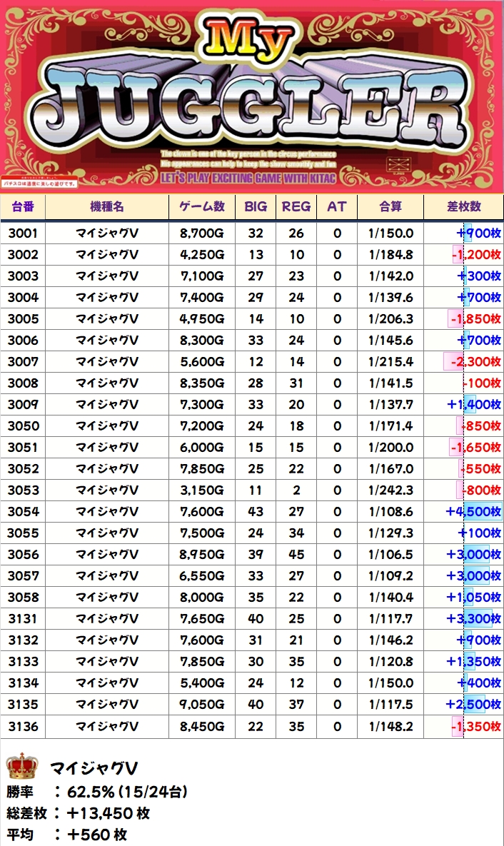Click machine number 3006
504x846 pixels.
[x=24, y=341]
